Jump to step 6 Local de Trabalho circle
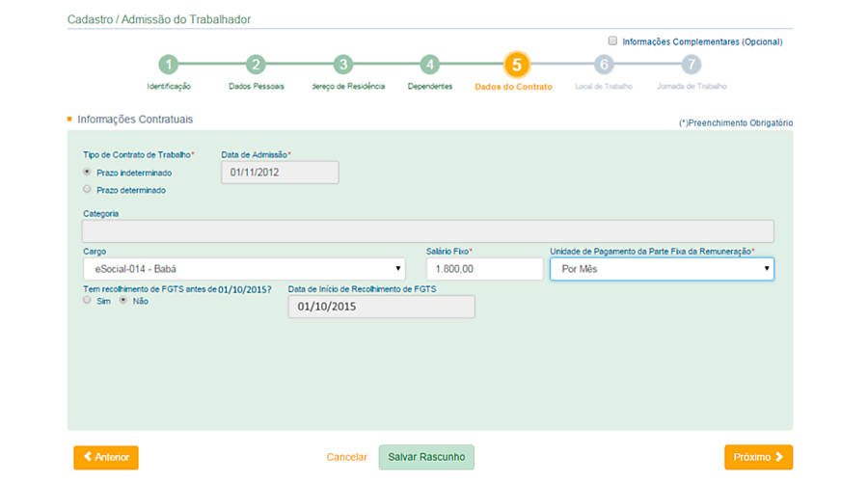The width and height of the screenshot is (868, 484). (x=604, y=66)
